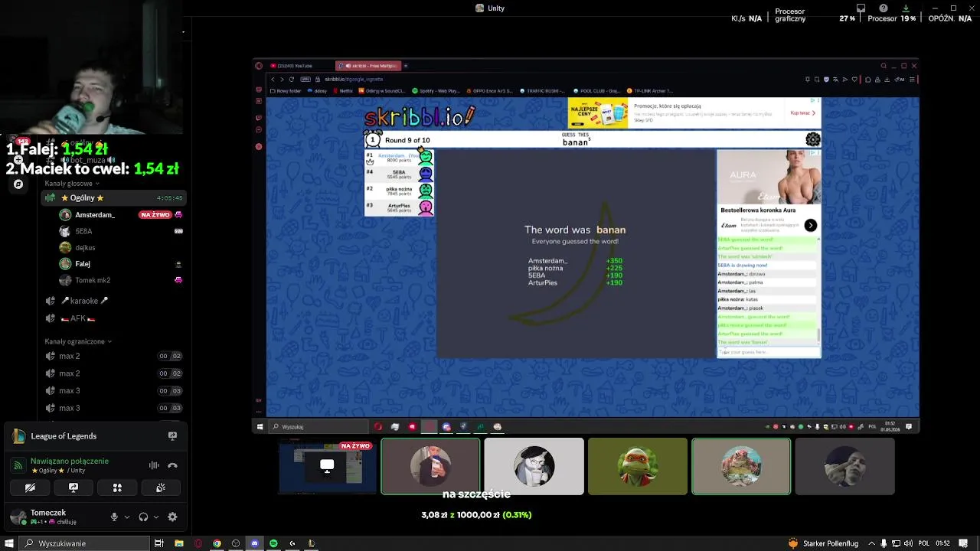Open the streamed Windows Start button
This screenshot has width=980, height=551.
point(260,427)
